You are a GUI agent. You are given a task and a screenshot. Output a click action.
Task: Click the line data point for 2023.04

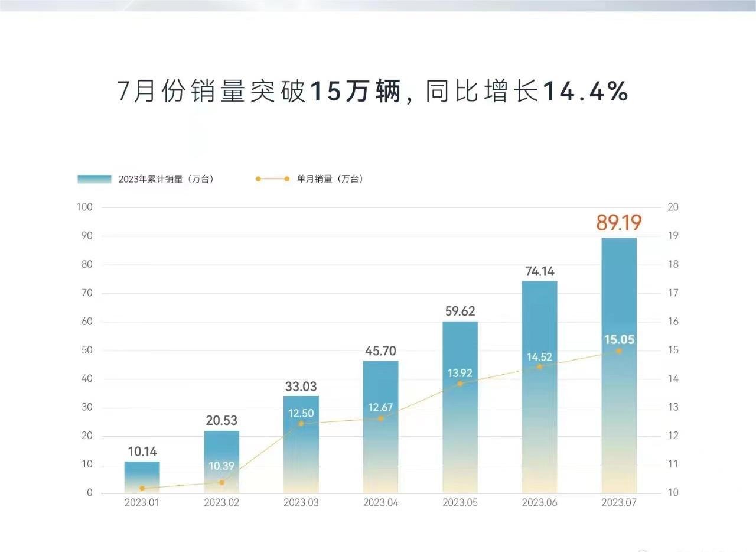pyautogui.click(x=380, y=418)
